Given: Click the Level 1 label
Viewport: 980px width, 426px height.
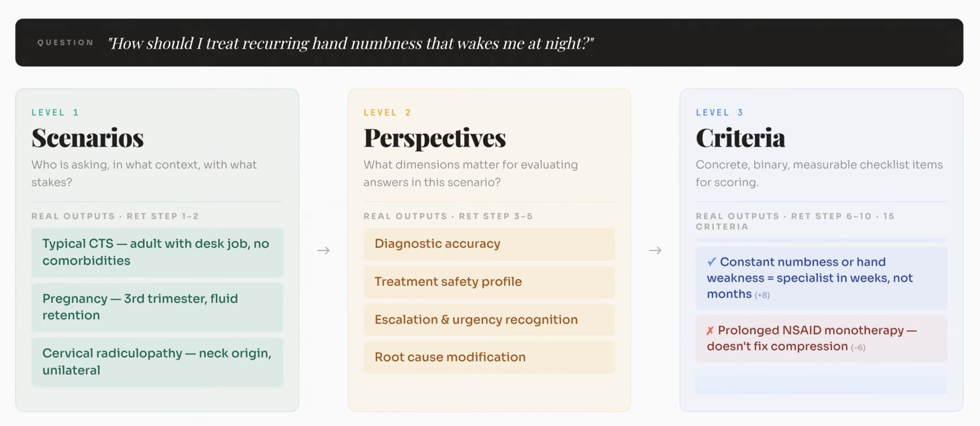Looking at the screenshot, I should [x=55, y=113].
